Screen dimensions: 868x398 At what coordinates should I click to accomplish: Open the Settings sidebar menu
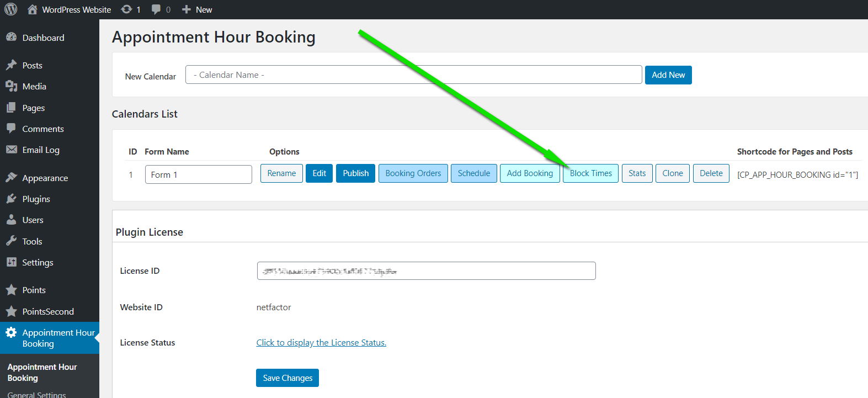tap(38, 263)
